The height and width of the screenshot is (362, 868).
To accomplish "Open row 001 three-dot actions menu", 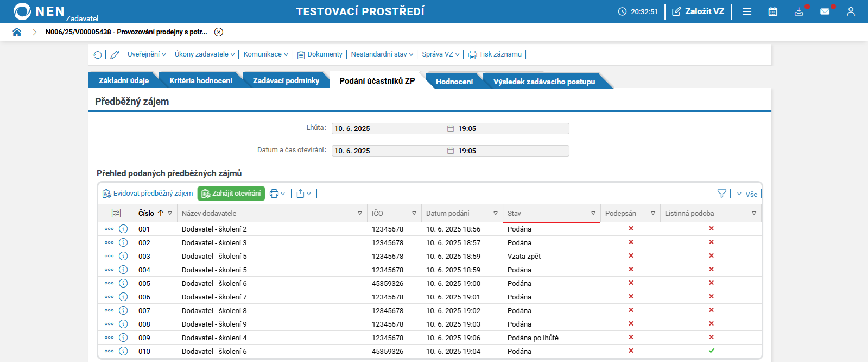I will coord(109,229).
